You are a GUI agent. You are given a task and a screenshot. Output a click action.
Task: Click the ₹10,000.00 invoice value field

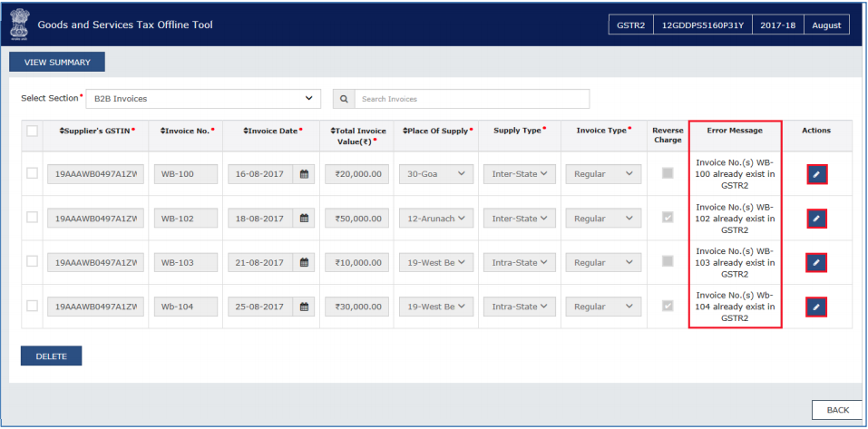click(357, 262)
